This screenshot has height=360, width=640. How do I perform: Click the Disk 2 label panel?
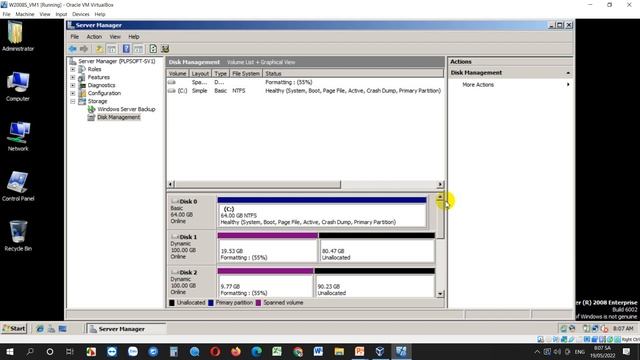[191, 282]
